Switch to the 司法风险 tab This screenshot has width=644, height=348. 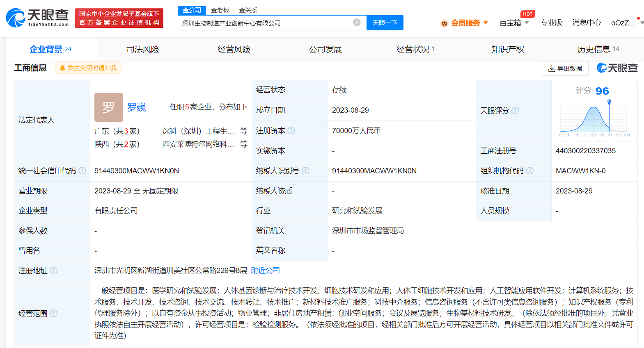(142, 49)
